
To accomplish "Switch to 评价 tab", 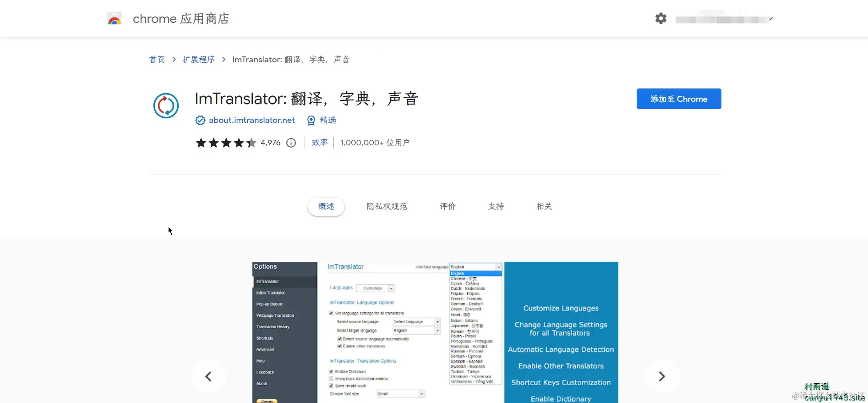I will coord(448,206).
